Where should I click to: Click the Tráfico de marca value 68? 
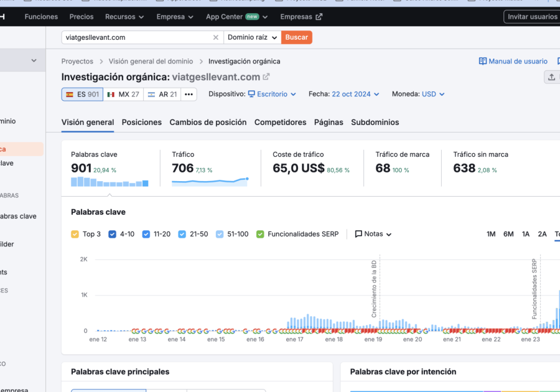383,168
